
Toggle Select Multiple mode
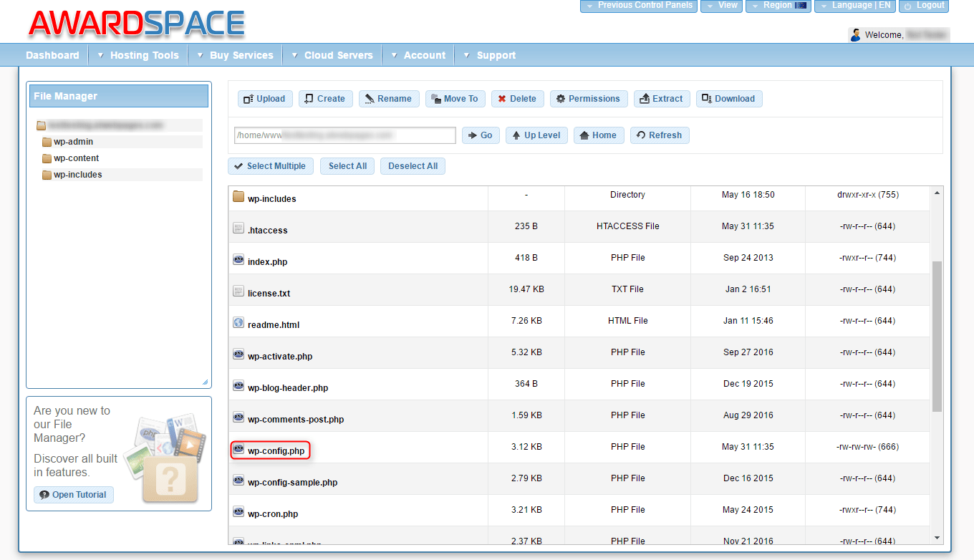click(270, 166)
